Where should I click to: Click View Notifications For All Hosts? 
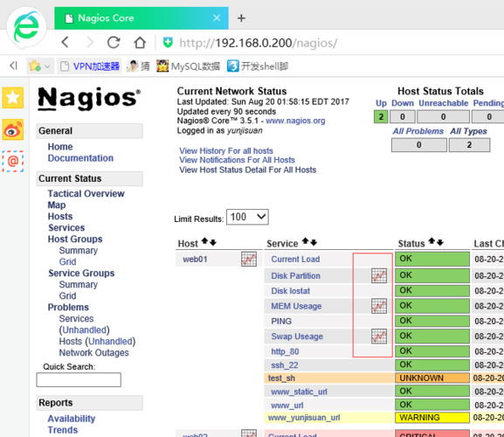click(237, 160)
